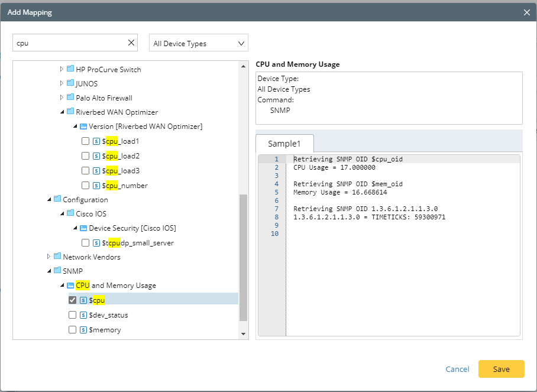The image size is (537, 392).
Task: Check the $cpu_load2 checkbox
Action: [x=86, y=156]
